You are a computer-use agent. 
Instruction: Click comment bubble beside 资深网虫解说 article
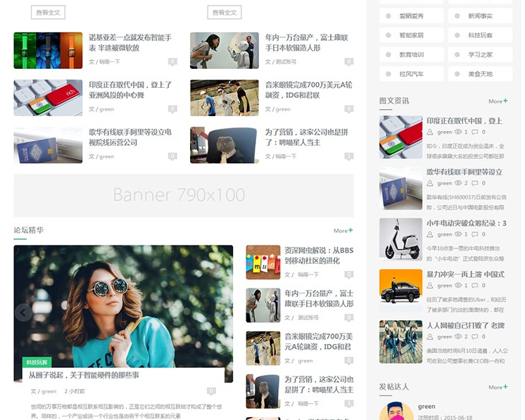(x=348, y=274)
